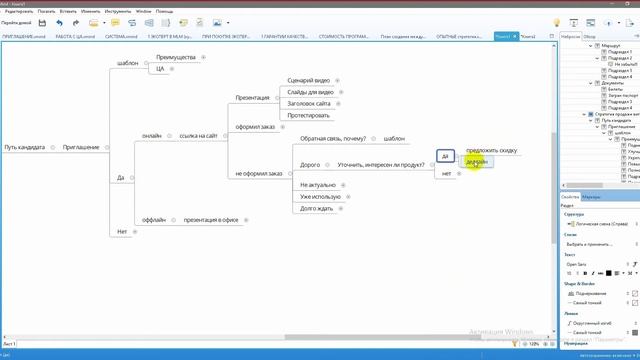The image size is (640, 360).
Task: Add a yellow note from the toolbar
Action: tap(116, 23)
